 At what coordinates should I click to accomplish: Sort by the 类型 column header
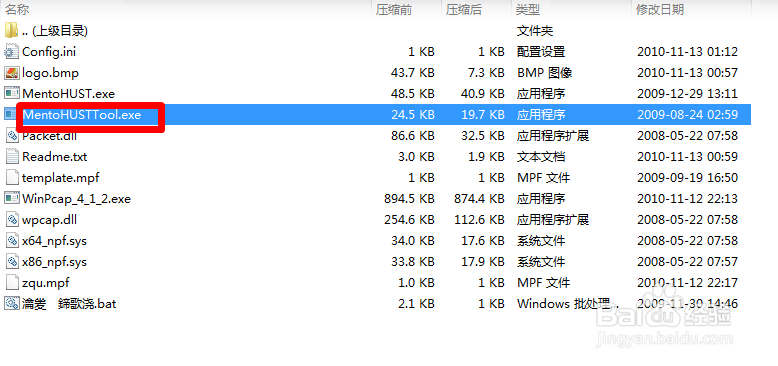point(528,9)
